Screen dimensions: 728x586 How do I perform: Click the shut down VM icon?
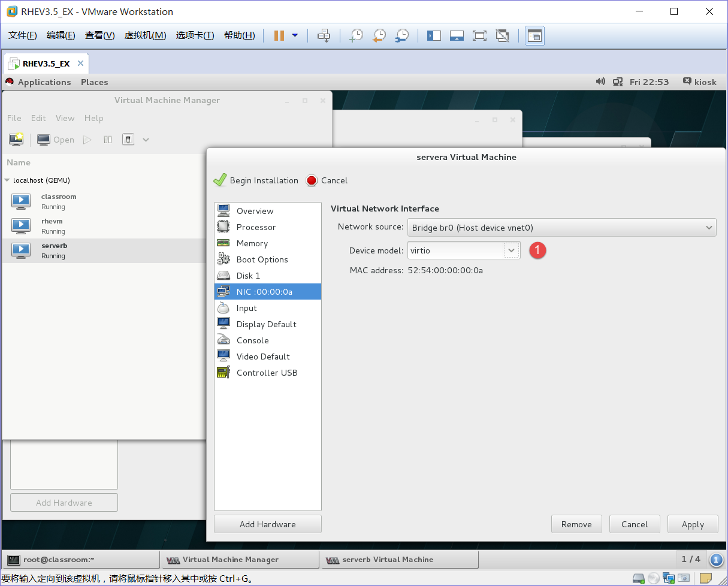click(128, 140)
